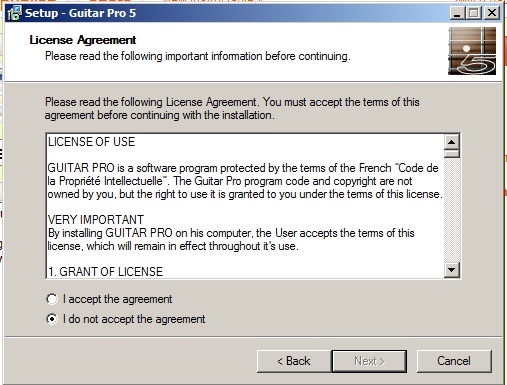The height and width of the screenshot is (385, 507).
Task: Click the Guitar Pro 5 fretboard logo
Action: tap(472, 51)
